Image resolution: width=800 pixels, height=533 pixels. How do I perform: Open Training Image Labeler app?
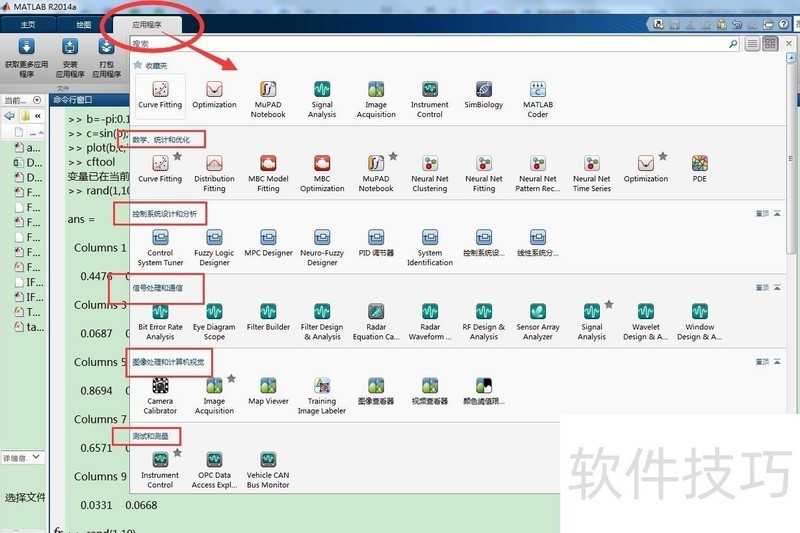[322, 396]
